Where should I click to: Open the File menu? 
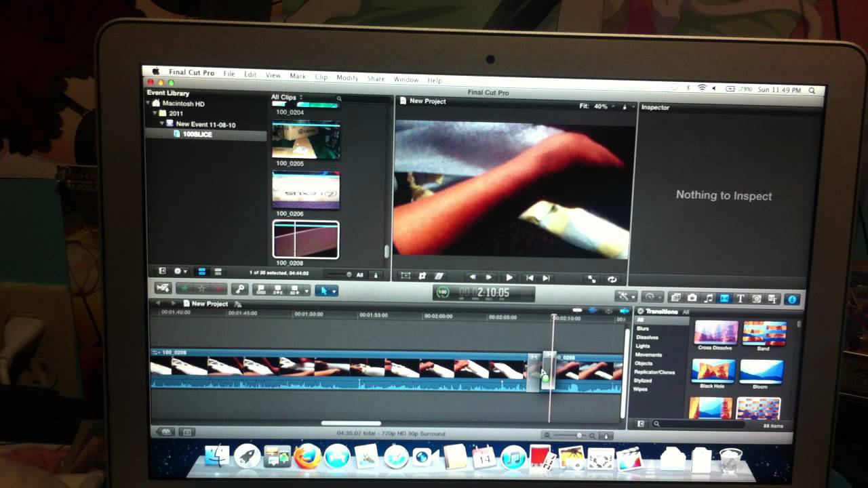tap(229, 74)
